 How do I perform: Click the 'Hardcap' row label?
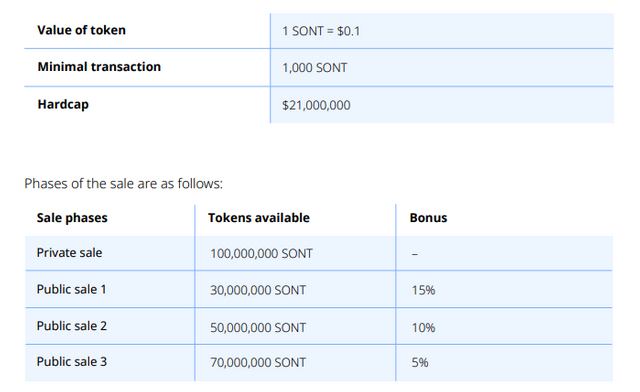pyautogui.click(x=63, y=105)
